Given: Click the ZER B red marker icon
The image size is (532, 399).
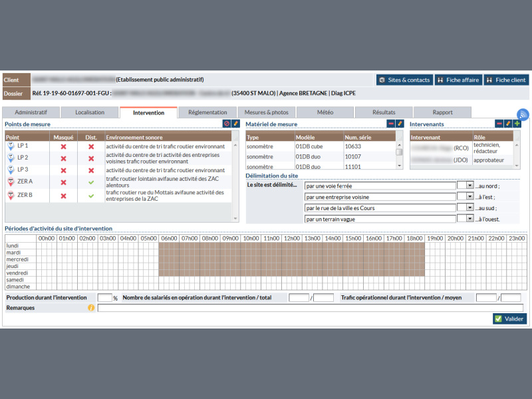Looking at the screenshot, I should [x=11, y=196].
